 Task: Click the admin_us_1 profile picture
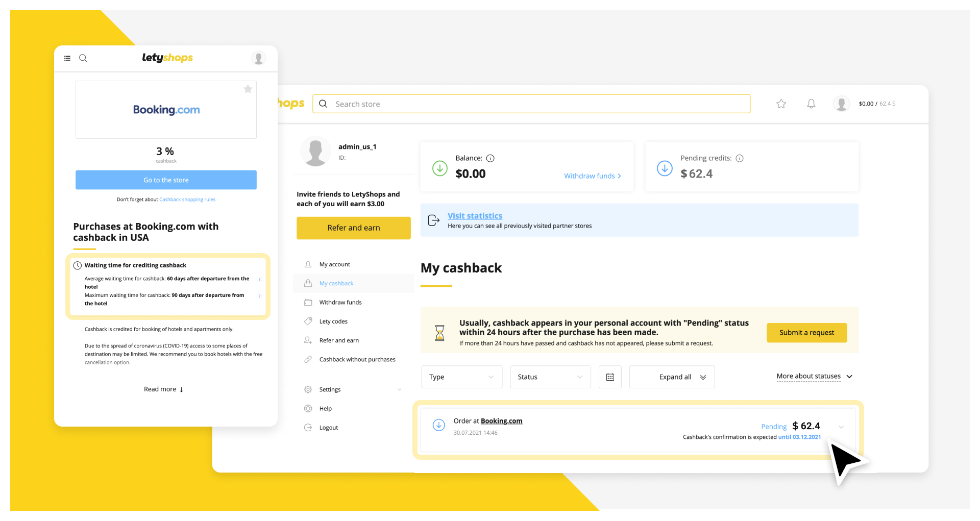click(315, 152)
